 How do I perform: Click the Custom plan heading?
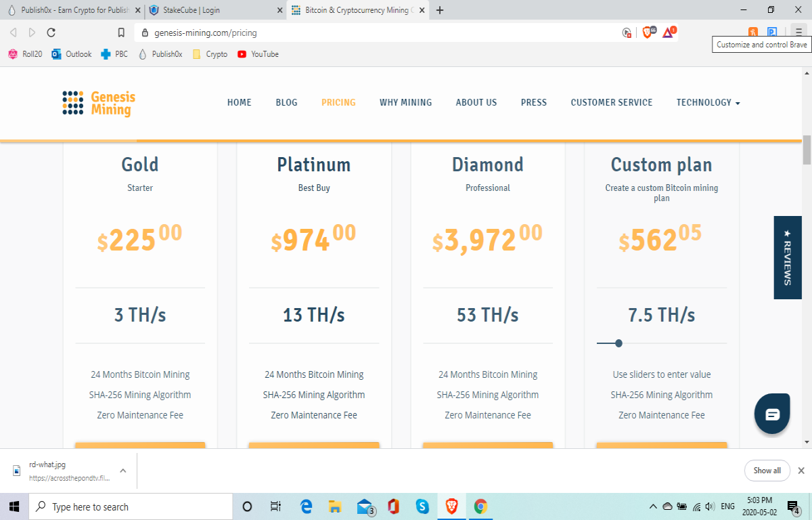pos(662,165)
